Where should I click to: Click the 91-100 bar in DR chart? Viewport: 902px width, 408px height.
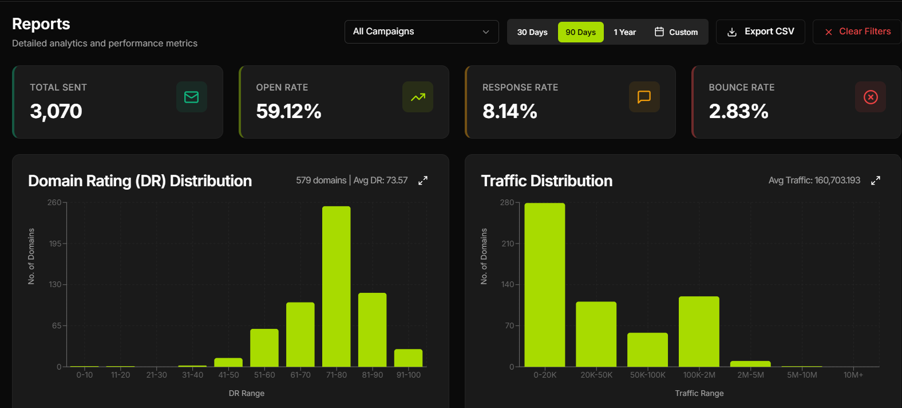408,358
